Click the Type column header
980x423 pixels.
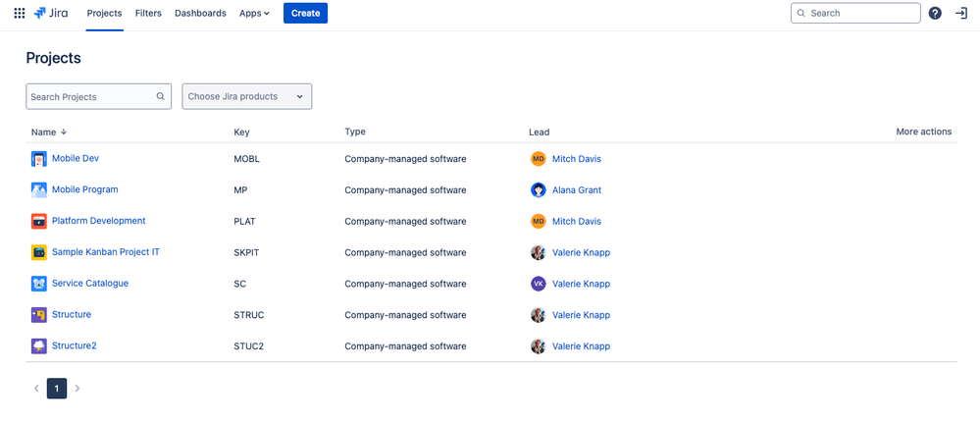(x=355, y=132)
